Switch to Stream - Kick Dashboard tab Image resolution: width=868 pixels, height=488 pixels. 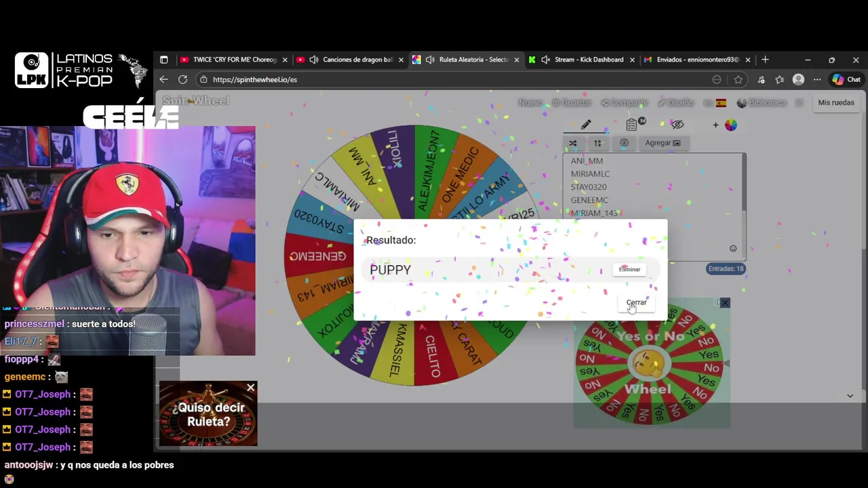589,60
